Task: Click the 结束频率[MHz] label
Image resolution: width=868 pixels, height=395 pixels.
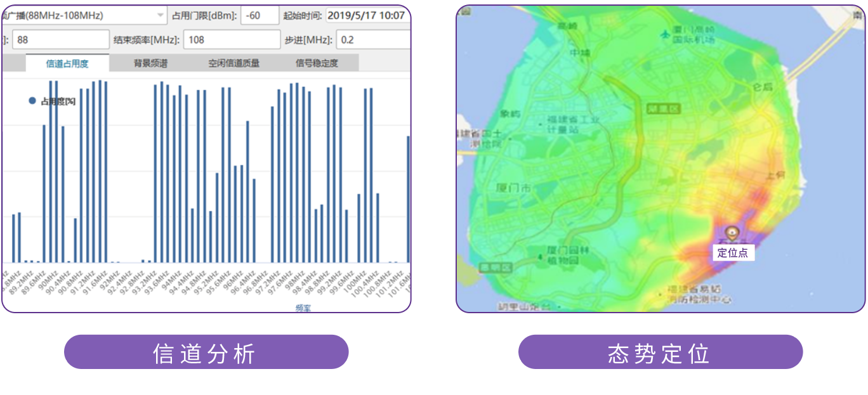Action: coord(147,39)
